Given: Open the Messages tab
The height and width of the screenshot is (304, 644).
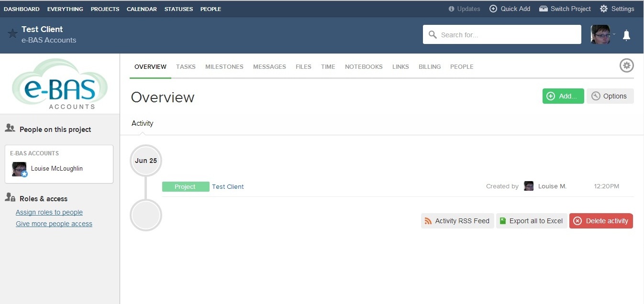Looking at the screenshot, I should 269,67.
